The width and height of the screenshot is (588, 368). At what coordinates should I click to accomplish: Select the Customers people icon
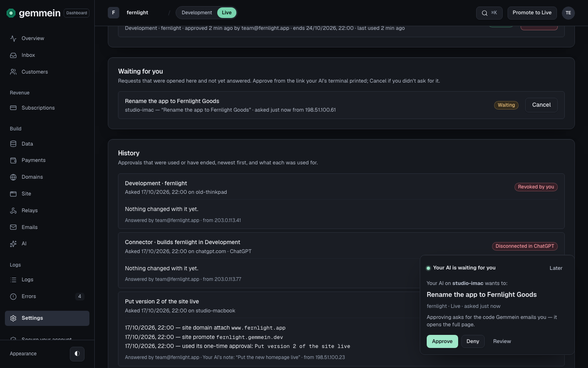(13, 72)
